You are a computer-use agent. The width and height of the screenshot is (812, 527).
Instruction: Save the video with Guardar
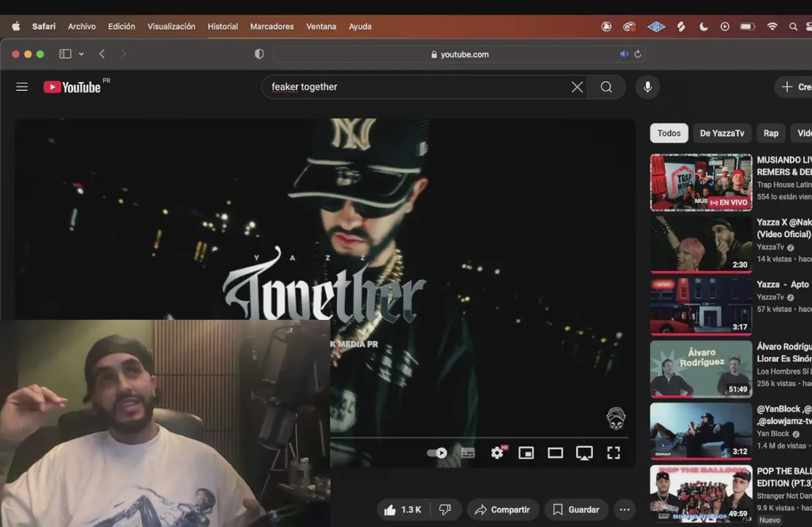click(576, 510)
